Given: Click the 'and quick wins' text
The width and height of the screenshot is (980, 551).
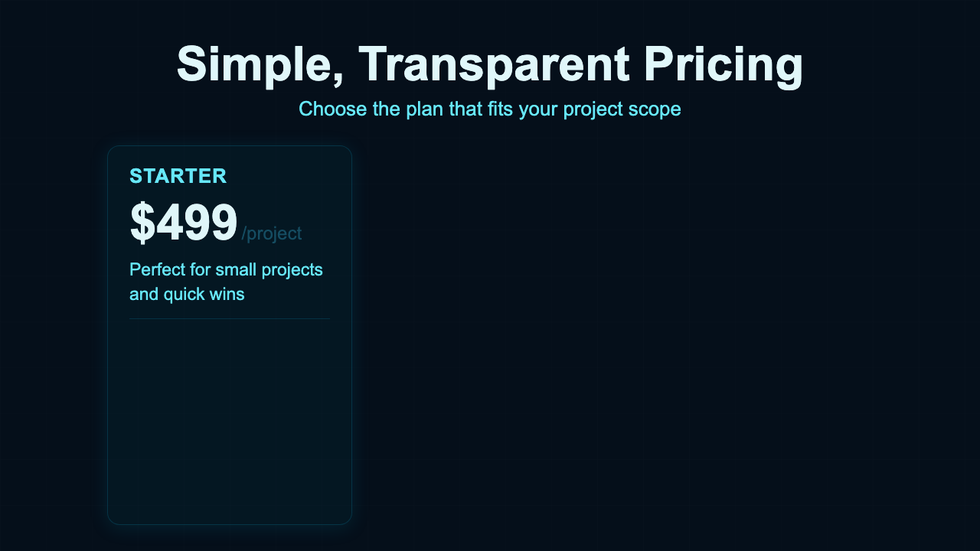Looking at the screenshot, I should [x=187, y=294].
